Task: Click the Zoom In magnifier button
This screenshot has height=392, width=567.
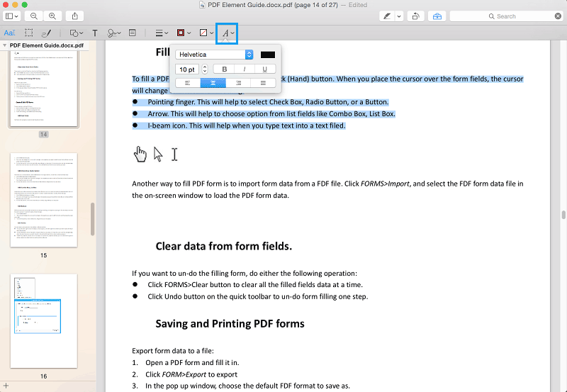Action: [52, 16]
